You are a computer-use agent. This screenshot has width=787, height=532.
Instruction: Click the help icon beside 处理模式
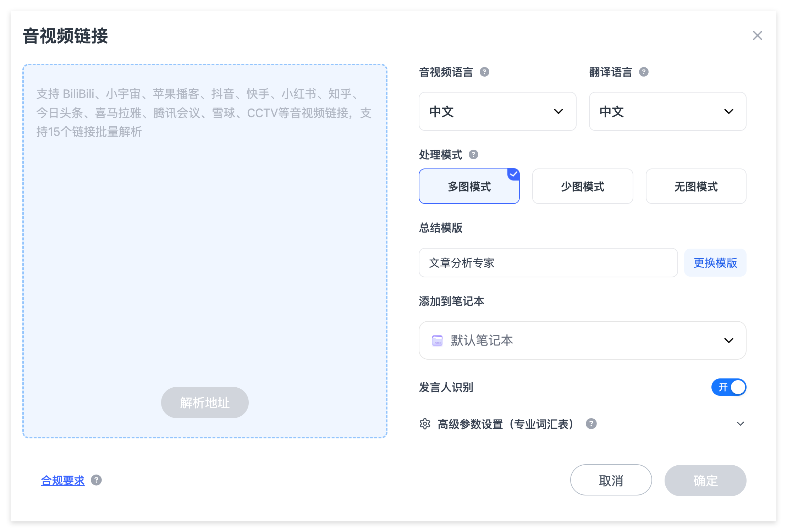[x=473, y=155]
